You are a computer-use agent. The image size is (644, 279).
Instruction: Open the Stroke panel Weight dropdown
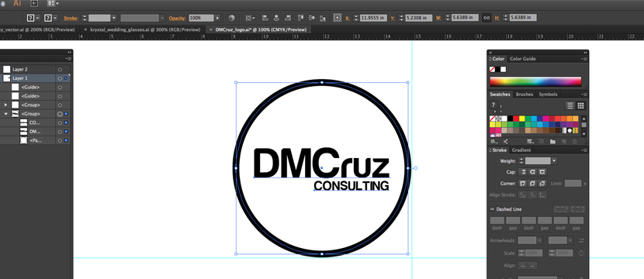(555, 161)
